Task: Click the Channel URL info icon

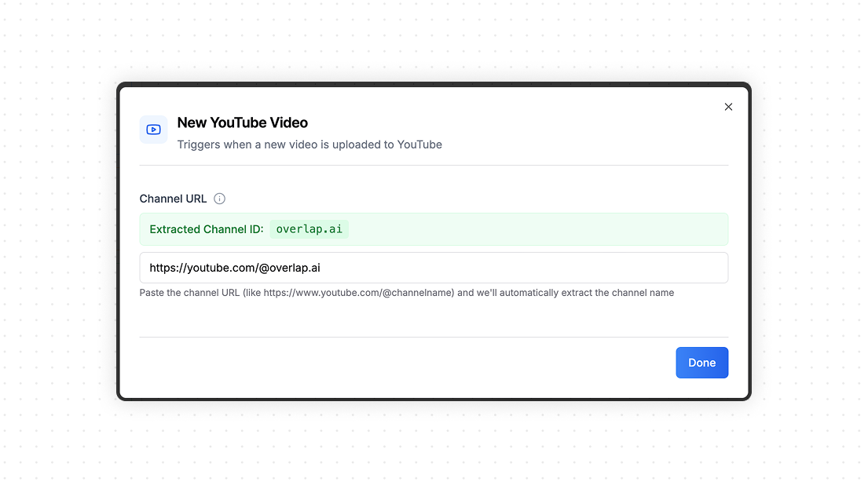Action: (220, 199)
